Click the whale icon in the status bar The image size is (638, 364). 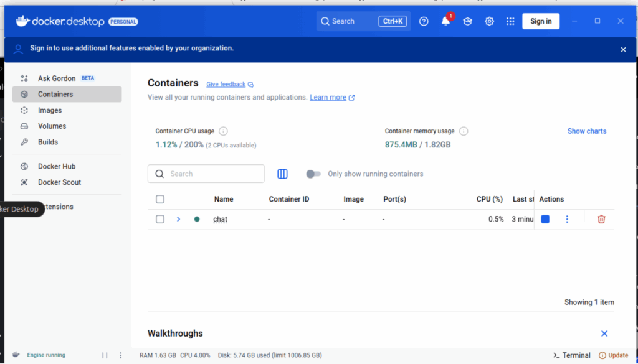pyautogui.click(x=16, y=355)
